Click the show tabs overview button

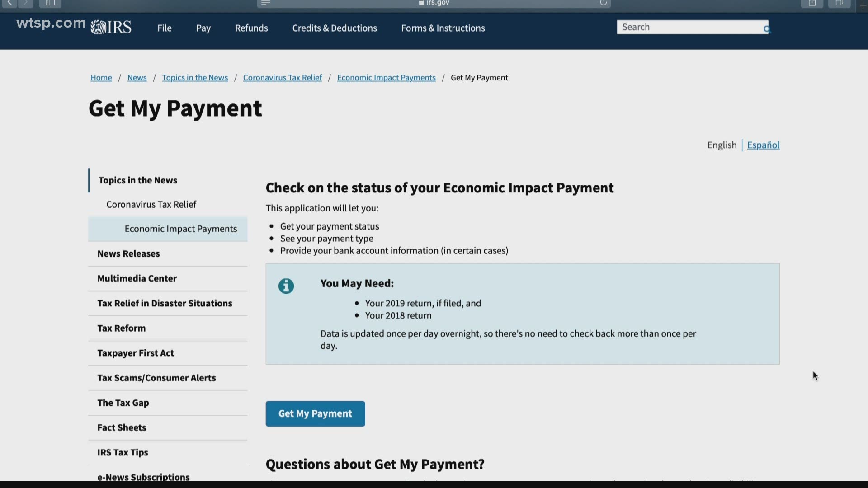[839, 3]
